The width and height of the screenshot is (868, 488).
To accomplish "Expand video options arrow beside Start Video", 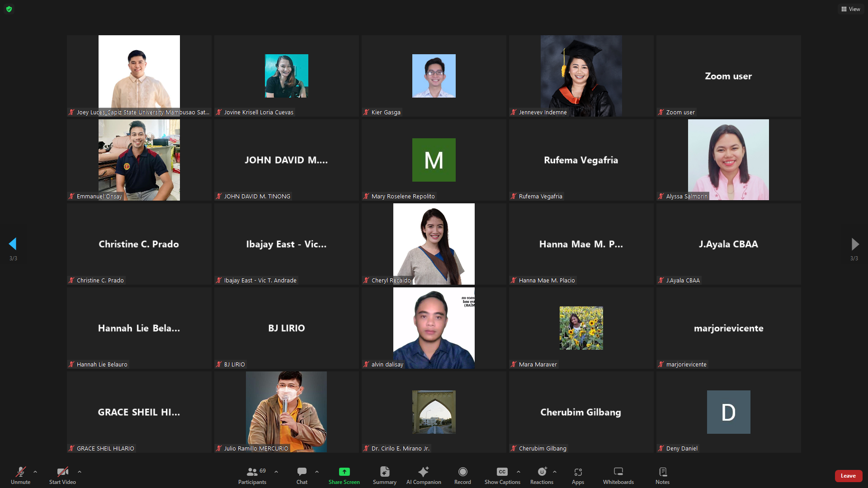I will pyautogui.click(x=80, y=472).
